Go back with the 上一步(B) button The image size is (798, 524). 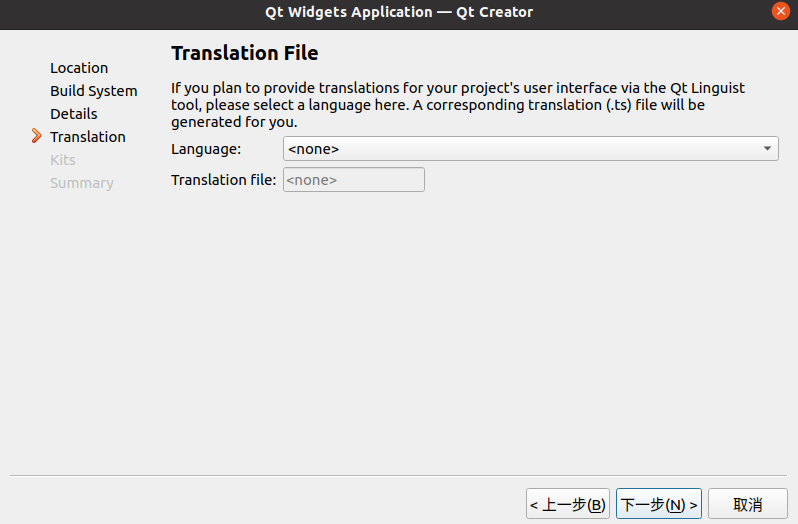point(567,504)
